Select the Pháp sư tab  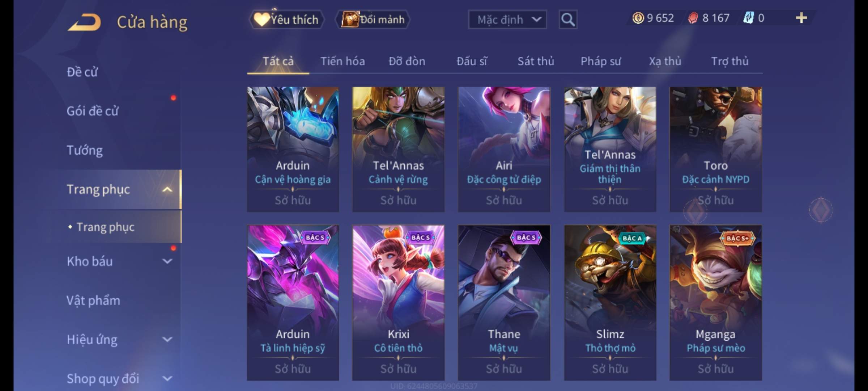point(600,61)
